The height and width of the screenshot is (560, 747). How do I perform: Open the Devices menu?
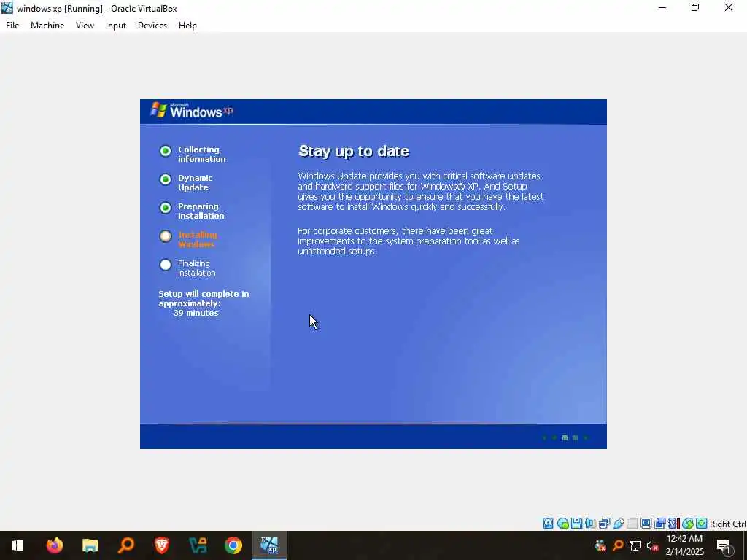pyautogui.click(x=152, y=26)
